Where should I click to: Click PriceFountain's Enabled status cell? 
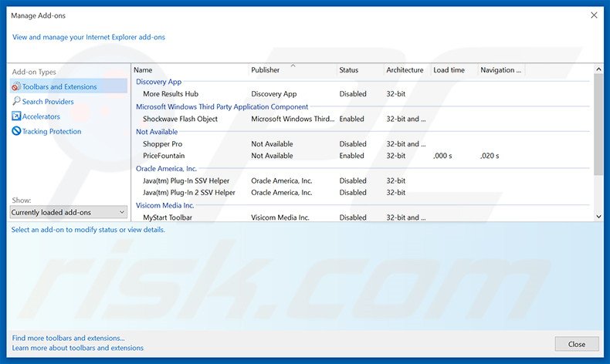click(351, 155)
